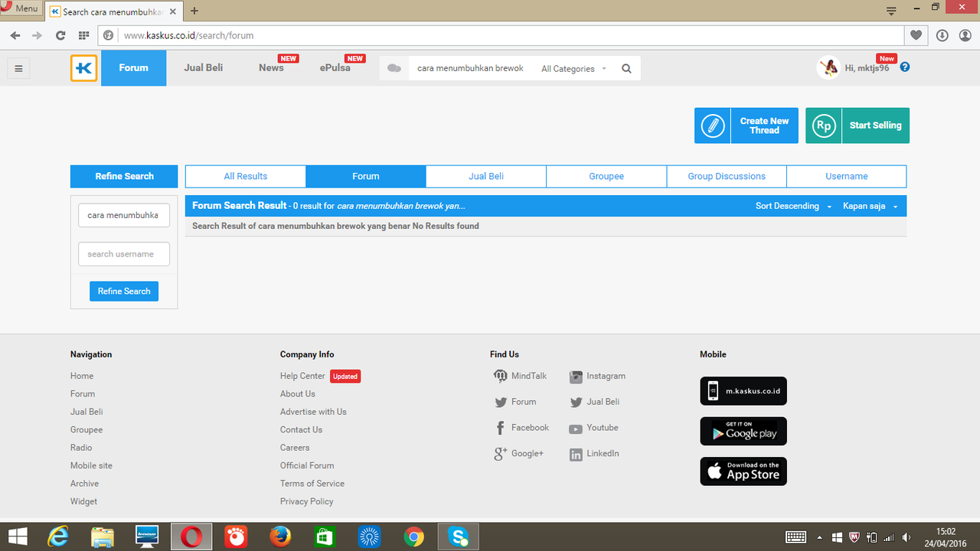
Task: Open Windows Start button
Action: click(x=18, y=537)
